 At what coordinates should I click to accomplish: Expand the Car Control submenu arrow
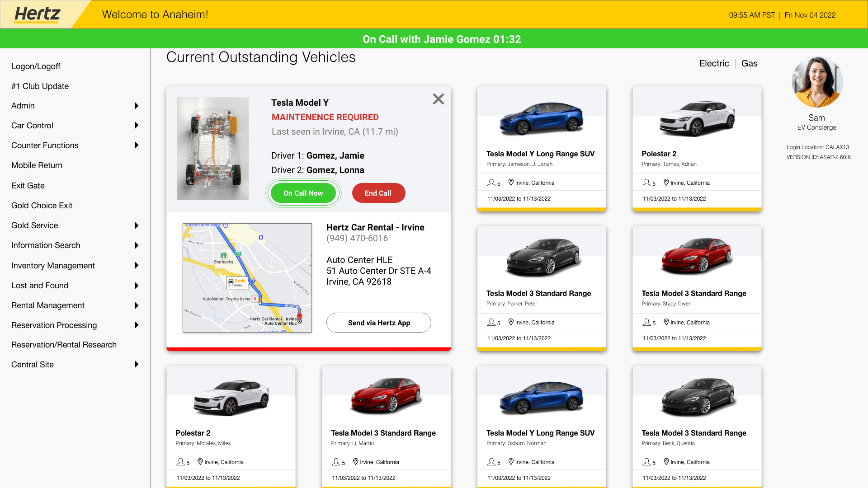tap(137, 125)
